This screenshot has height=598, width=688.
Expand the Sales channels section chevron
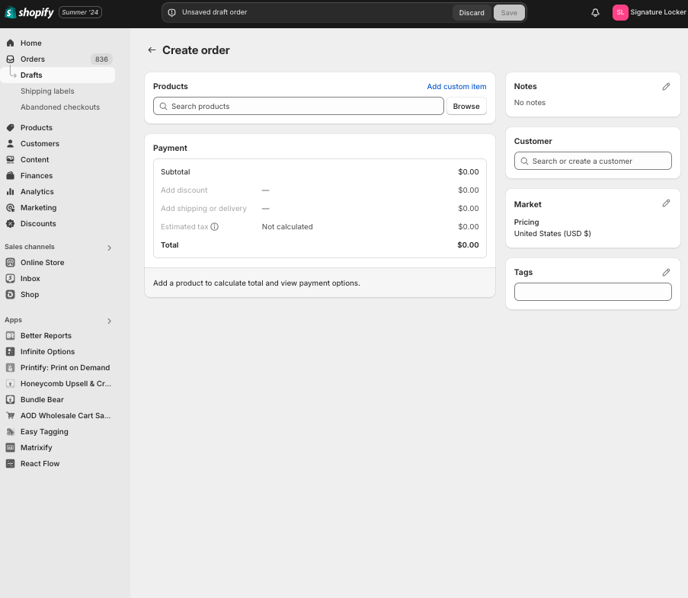pyautogui.click(x=109, y=247)
